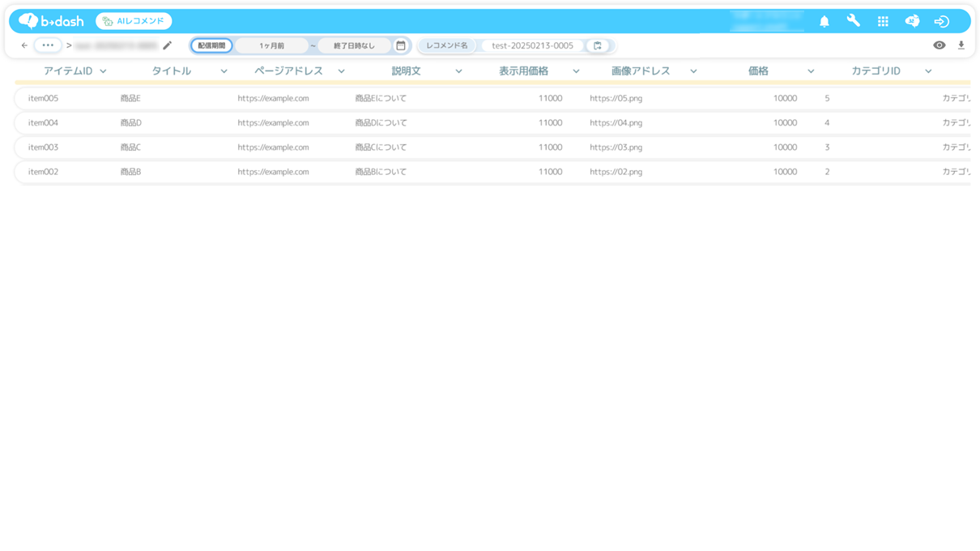Open the カテゴリID column dropdown

click(x=928, y=71)
